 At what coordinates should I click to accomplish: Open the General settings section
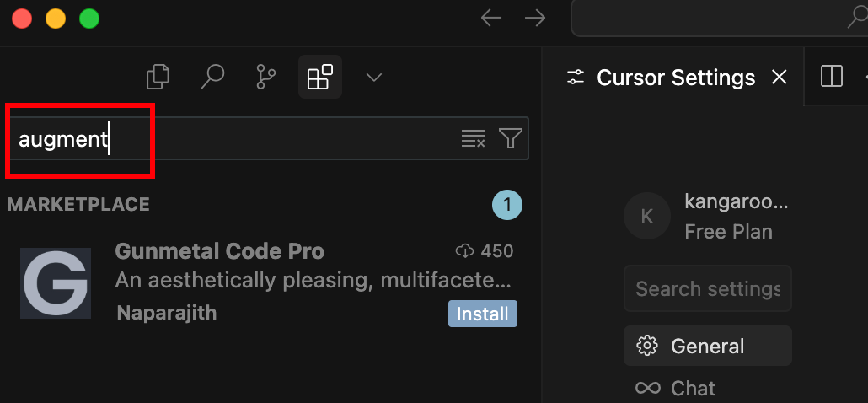(708, 346)
